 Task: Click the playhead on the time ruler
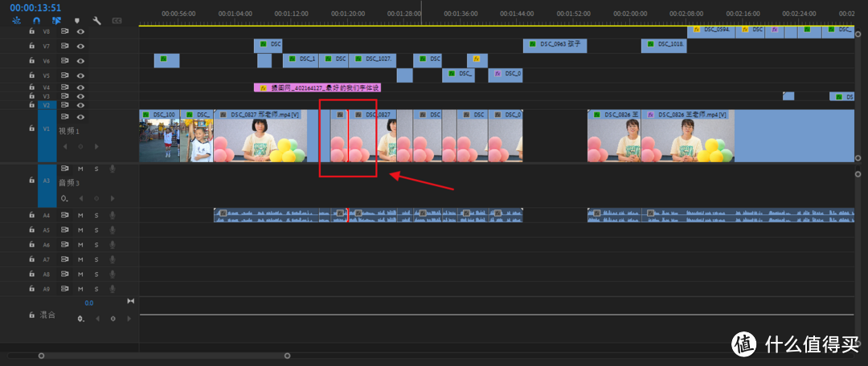[x=421, y=13]
